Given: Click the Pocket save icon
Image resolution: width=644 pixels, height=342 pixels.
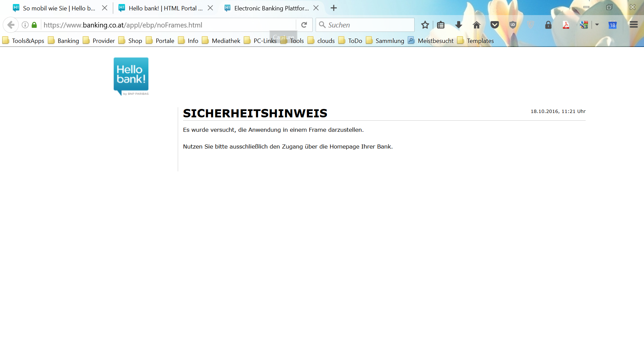Looking at the screenshot, I should pyautogui.click(x=494, y=25).
